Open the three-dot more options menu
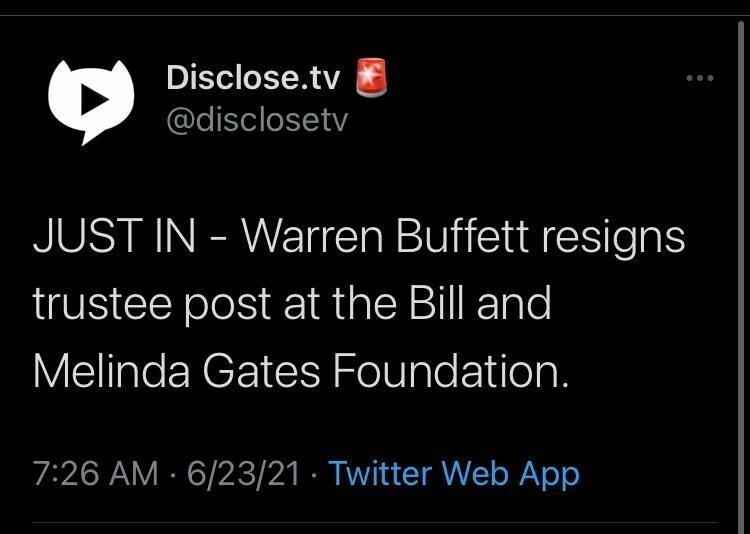The image size is (750, 534). 699,79
